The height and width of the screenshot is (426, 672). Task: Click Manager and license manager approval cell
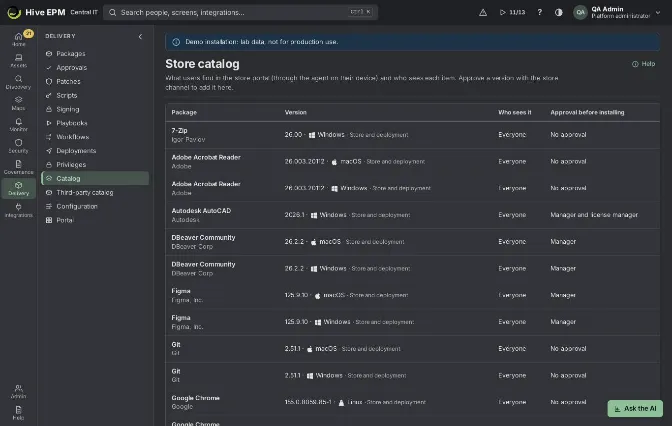[594, 215]
